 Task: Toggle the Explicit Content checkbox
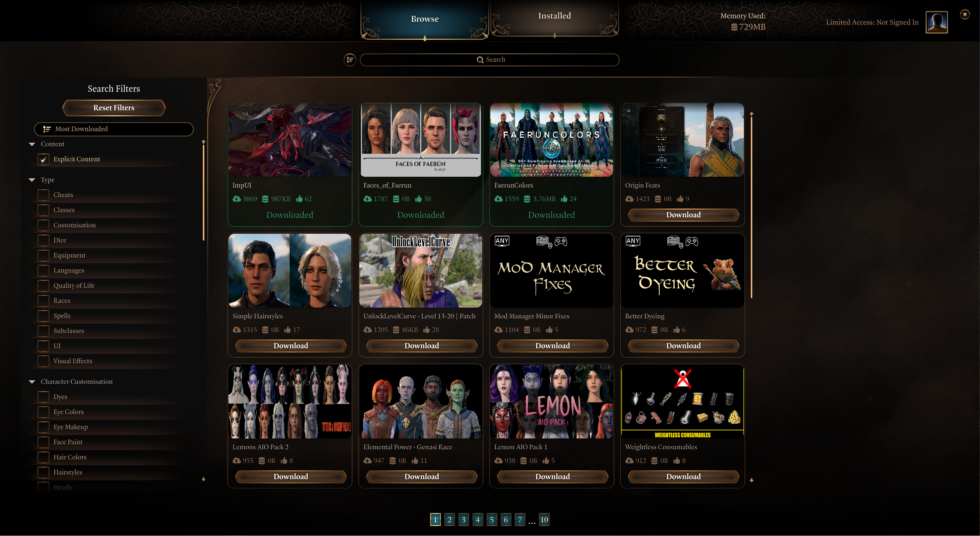44,158
